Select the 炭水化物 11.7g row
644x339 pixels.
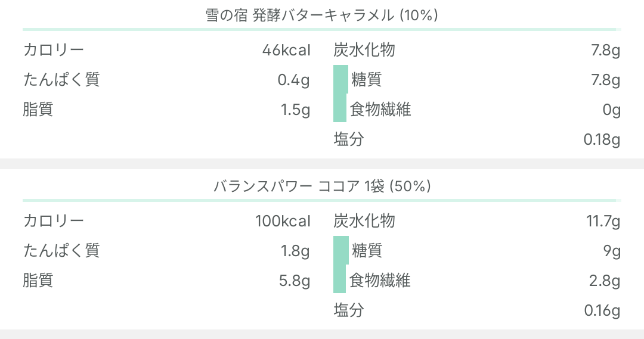[477, 221]
